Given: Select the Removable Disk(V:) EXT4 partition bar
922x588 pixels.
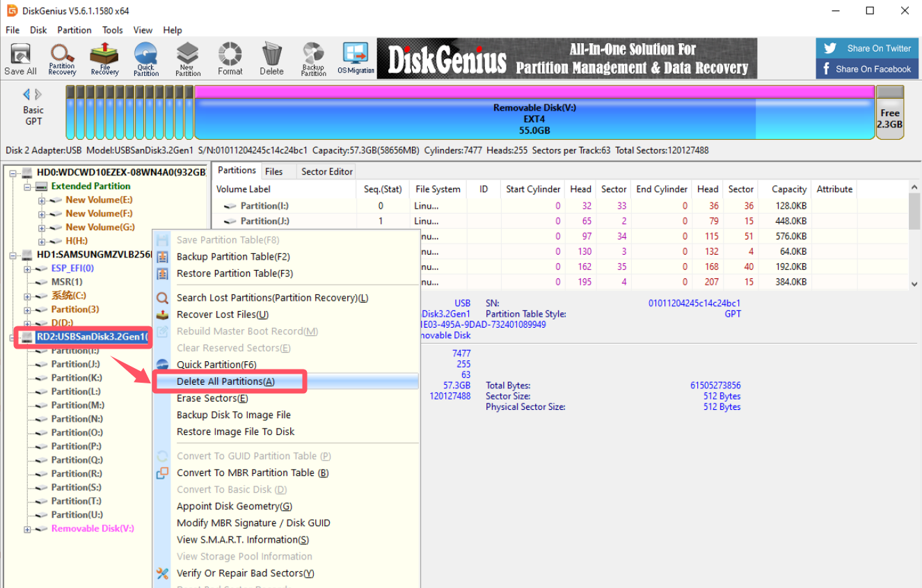Looking at the screenshot, I should tap(534, 118).
